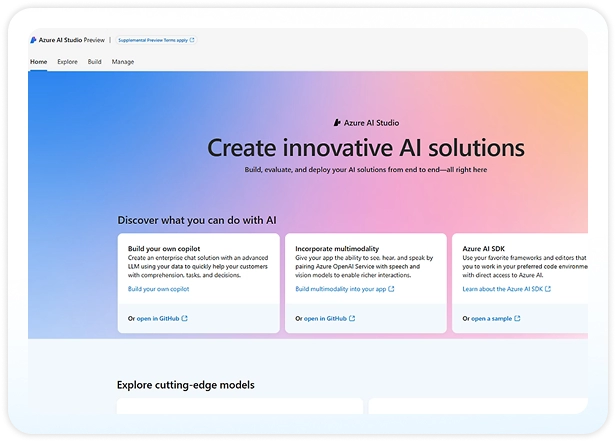This screenshot has height=442, width=616.
Task: Click external-link icon after Learn about Azure AI SDK
Action: tap(548, 289)
